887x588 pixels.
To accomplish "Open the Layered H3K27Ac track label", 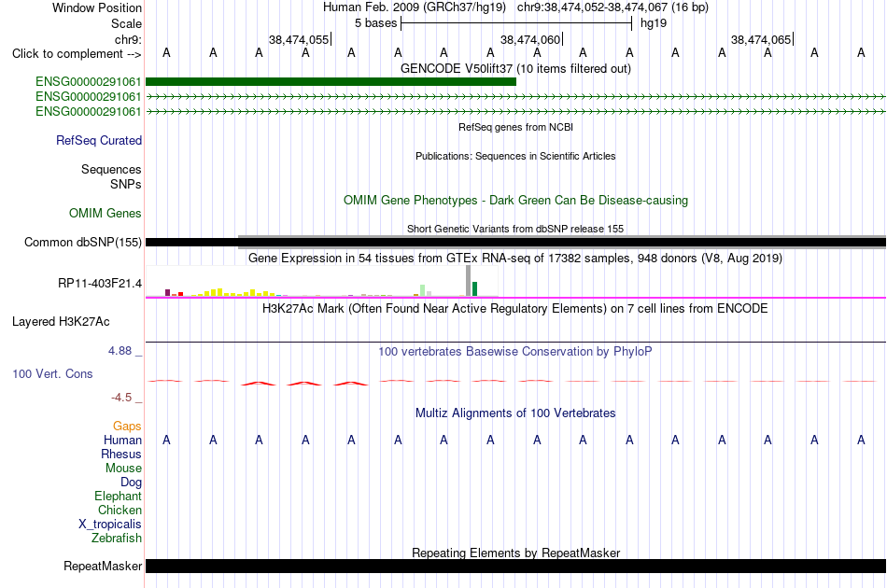I will click(x=61, y=322).
